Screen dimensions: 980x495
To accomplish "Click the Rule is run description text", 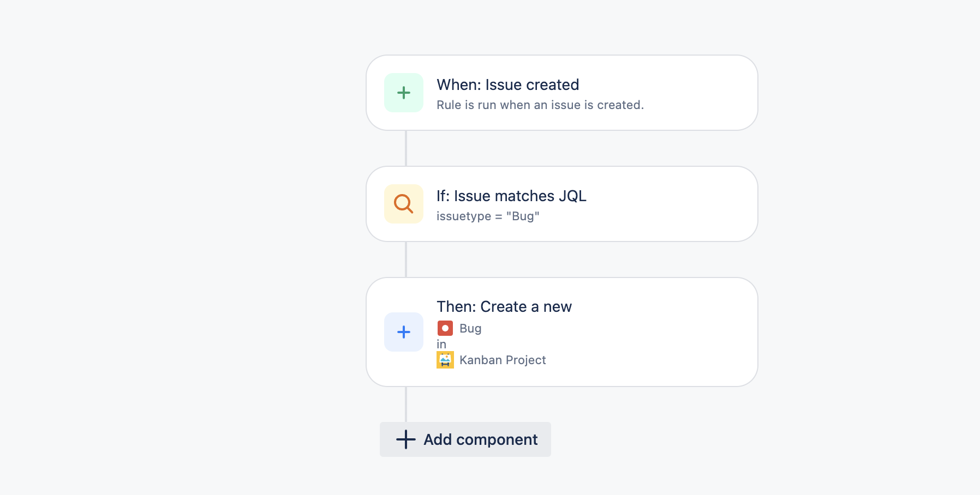I will pyautogui.click(x=540, y=104).
